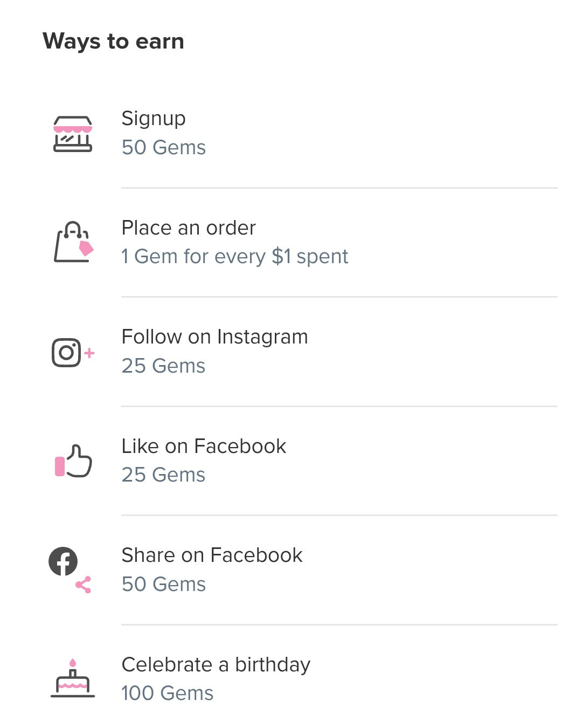Screen dimensions: 582x728
Task: Click the 100 Gems birthday reward text
Action: [167, 693]
